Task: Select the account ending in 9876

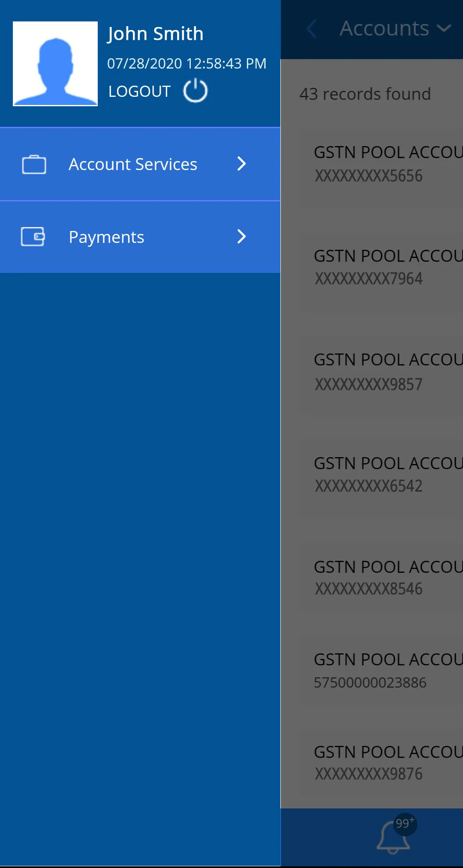Action: [x=382, y=763]
